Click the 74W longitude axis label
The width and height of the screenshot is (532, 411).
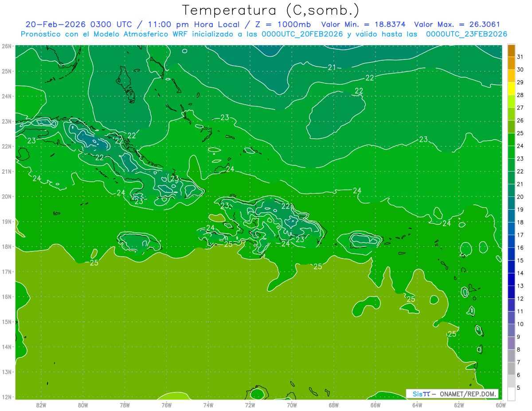point(208,405)
